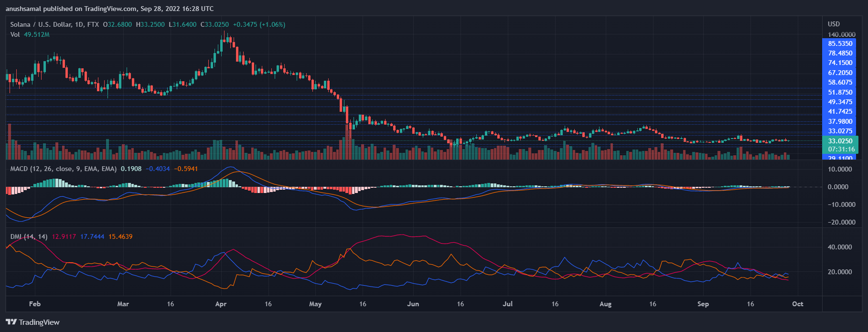Click the DMI 40.0000 axis level
868x332 pixels.
[x=840, y=247]
